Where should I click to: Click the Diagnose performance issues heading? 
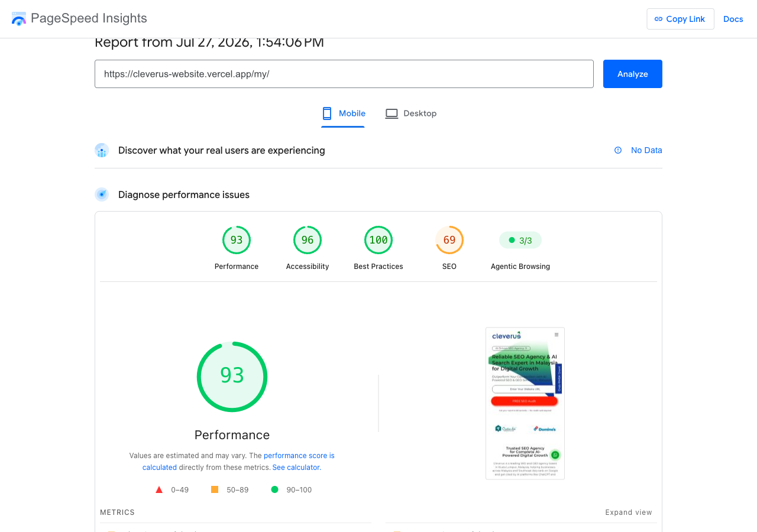[x=184, y=194]
